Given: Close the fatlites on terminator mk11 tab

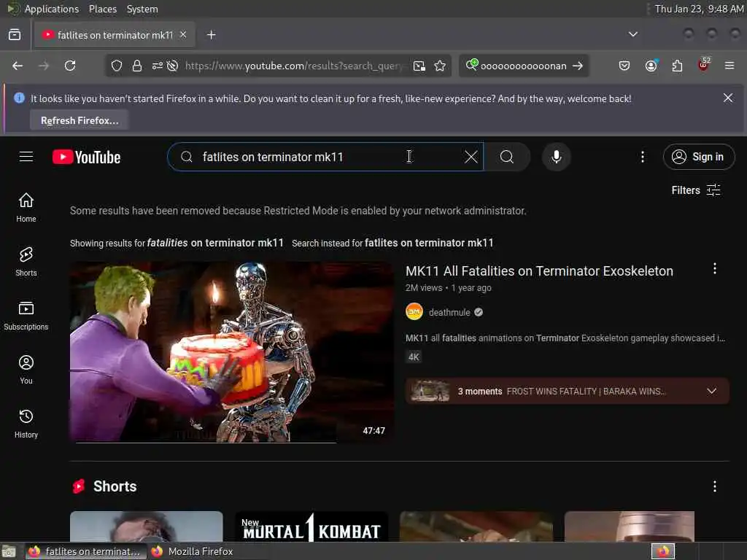Looking at the screenshot, I should point(183,35).
